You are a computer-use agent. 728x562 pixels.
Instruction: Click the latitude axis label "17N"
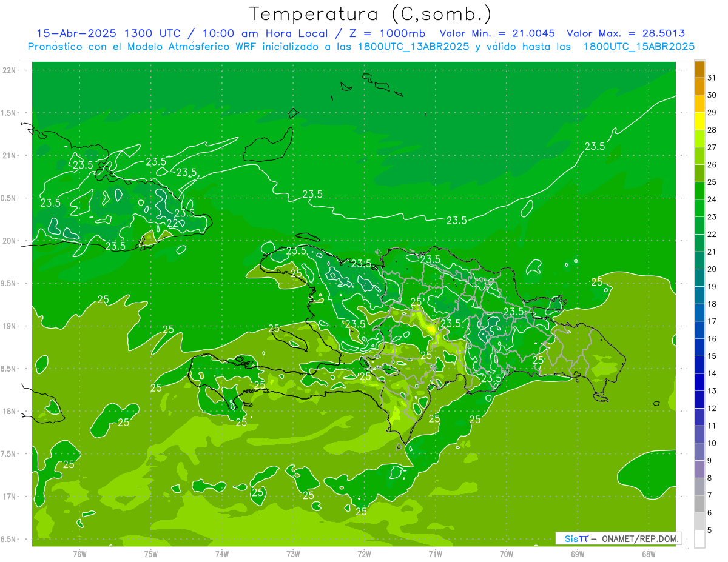9,497
